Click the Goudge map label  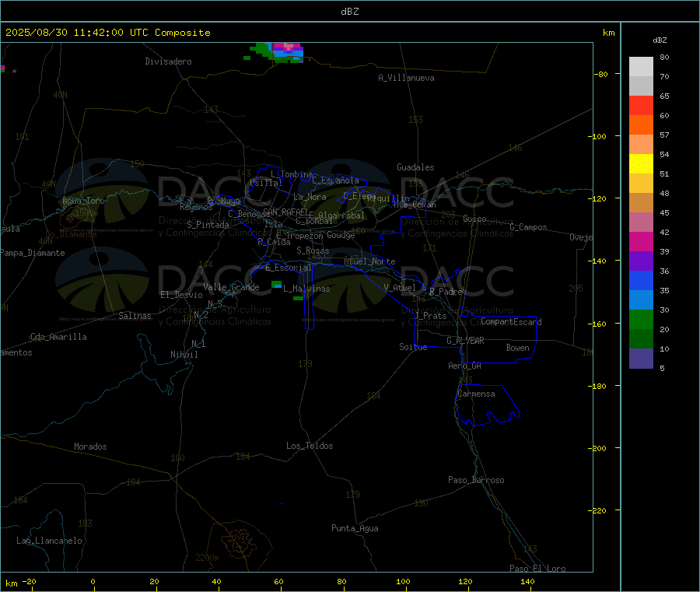pyautogui.click(x=341, y=235)
